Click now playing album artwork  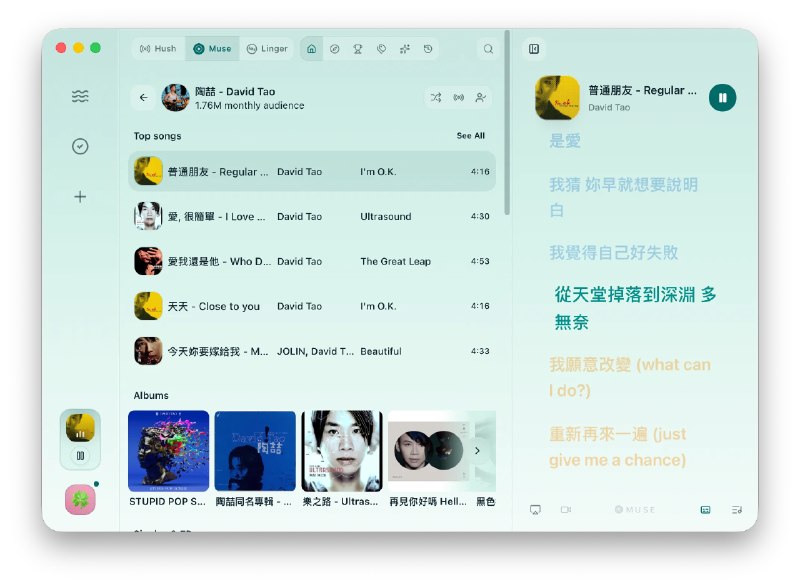557,97
